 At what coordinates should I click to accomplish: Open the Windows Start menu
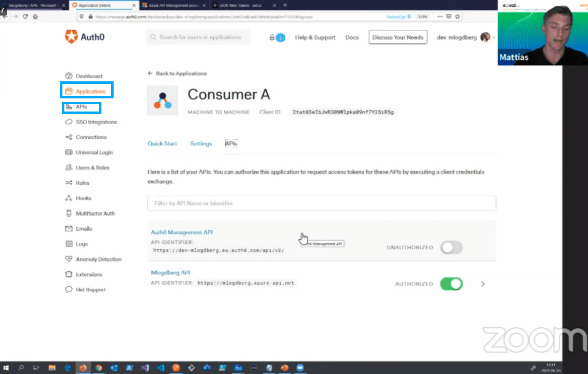point(6,368)
